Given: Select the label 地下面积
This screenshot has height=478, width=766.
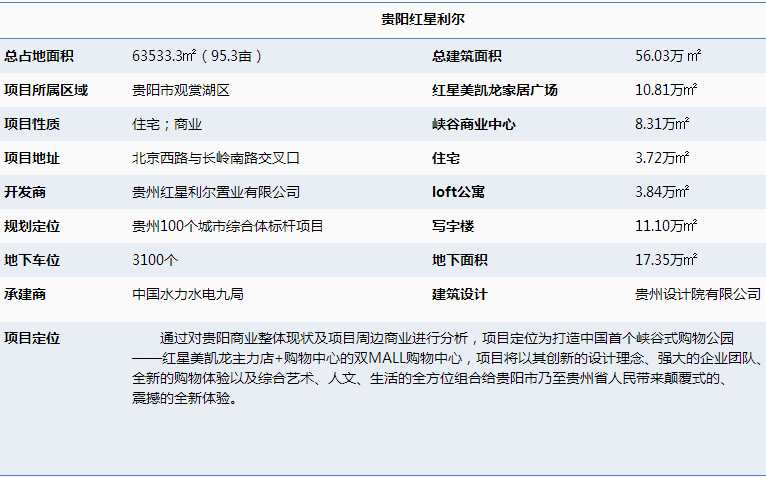Looking at the screenshot, I should click(x=460, y=260).
